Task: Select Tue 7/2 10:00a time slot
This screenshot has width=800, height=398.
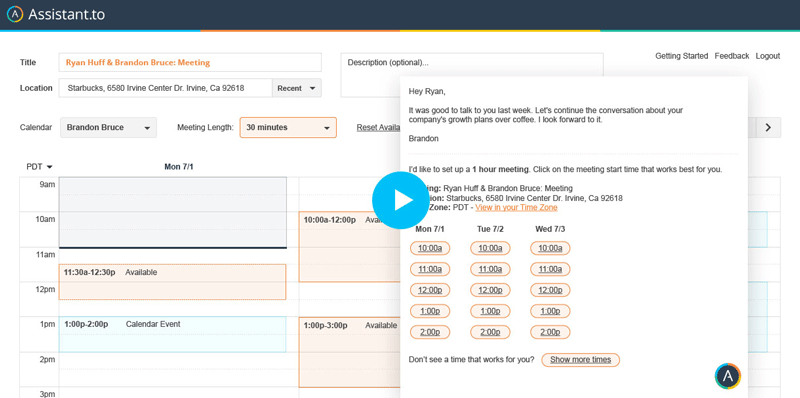Action: 490,248
